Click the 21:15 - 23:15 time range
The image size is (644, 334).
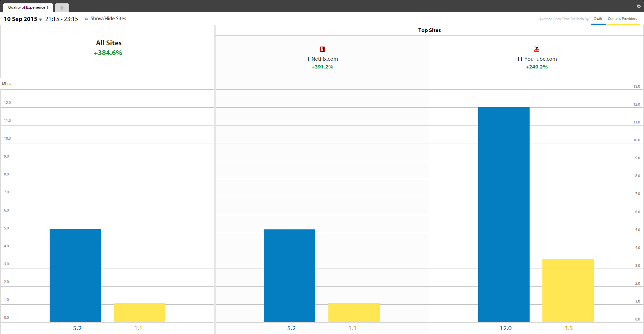click(62, 19)
